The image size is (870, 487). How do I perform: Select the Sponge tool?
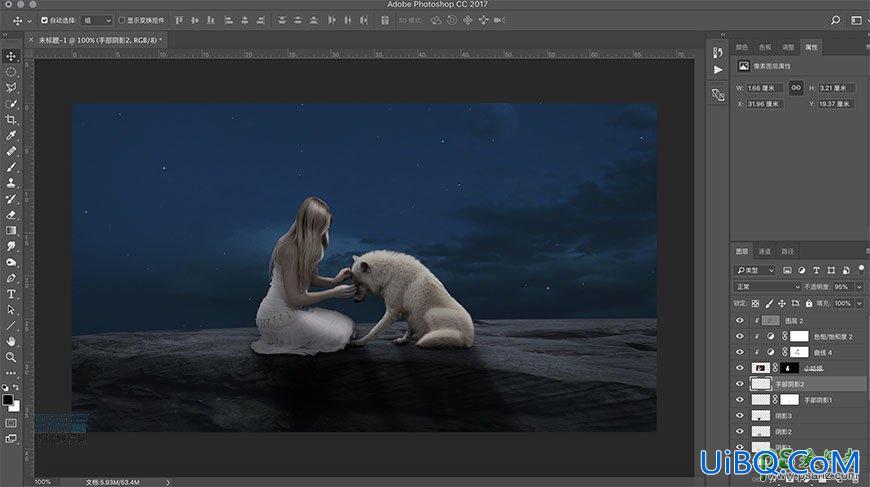pos(11,262)
